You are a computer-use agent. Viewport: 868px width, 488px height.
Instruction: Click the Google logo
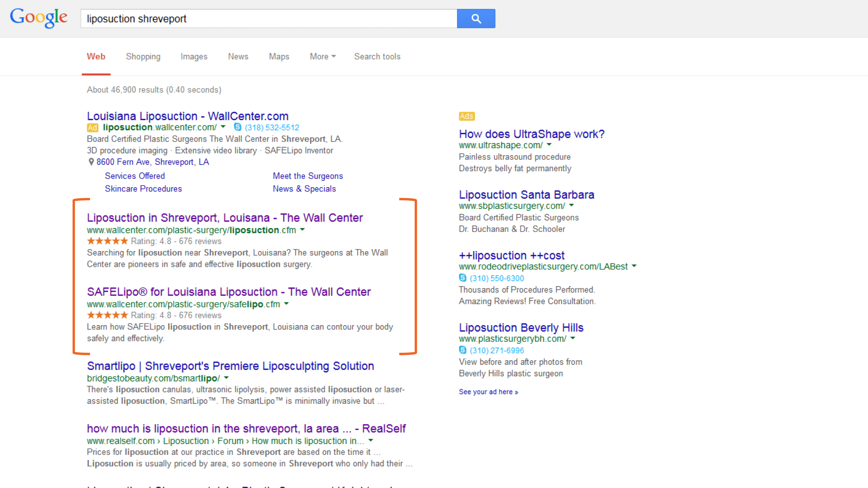pyautogui.click(x=38, y=18)
